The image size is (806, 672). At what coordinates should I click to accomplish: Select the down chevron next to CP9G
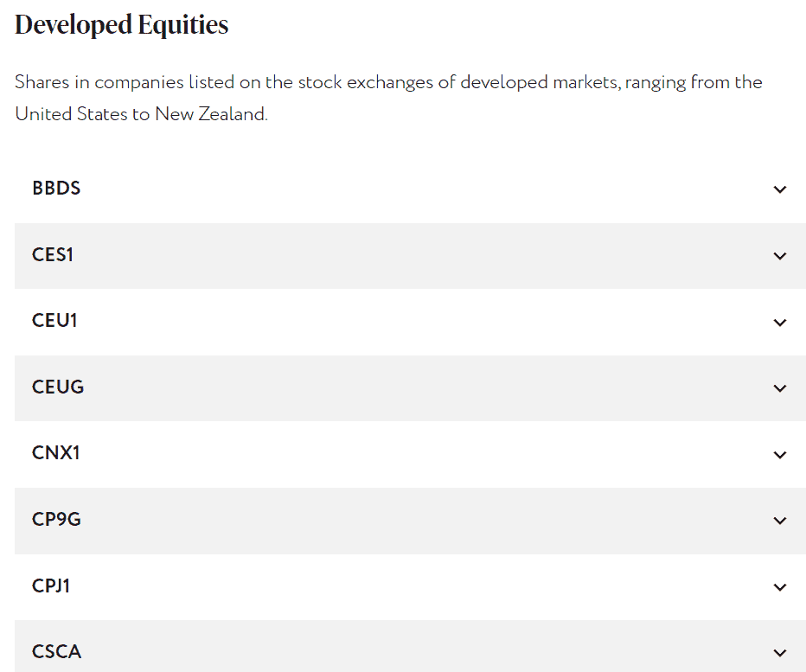tap(780, 521)
